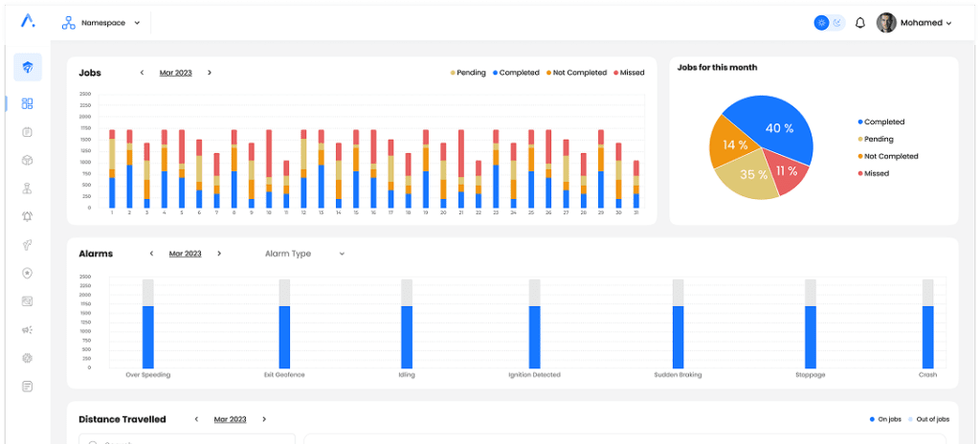Go to next month in Jobs chart
This screenshot has height=444, width=980.
[x=210, y=73]
